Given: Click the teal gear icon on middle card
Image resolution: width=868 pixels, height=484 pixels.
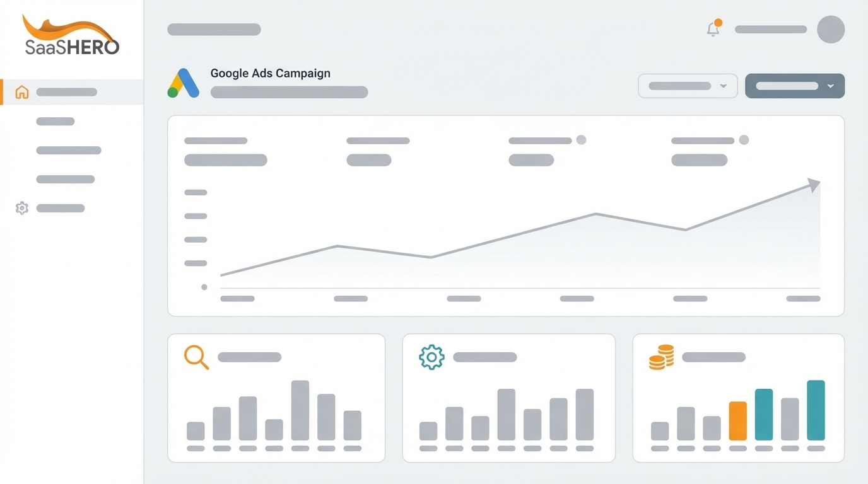Looking at the screenshot, I should pyautogui.click(x=431, y=356).
